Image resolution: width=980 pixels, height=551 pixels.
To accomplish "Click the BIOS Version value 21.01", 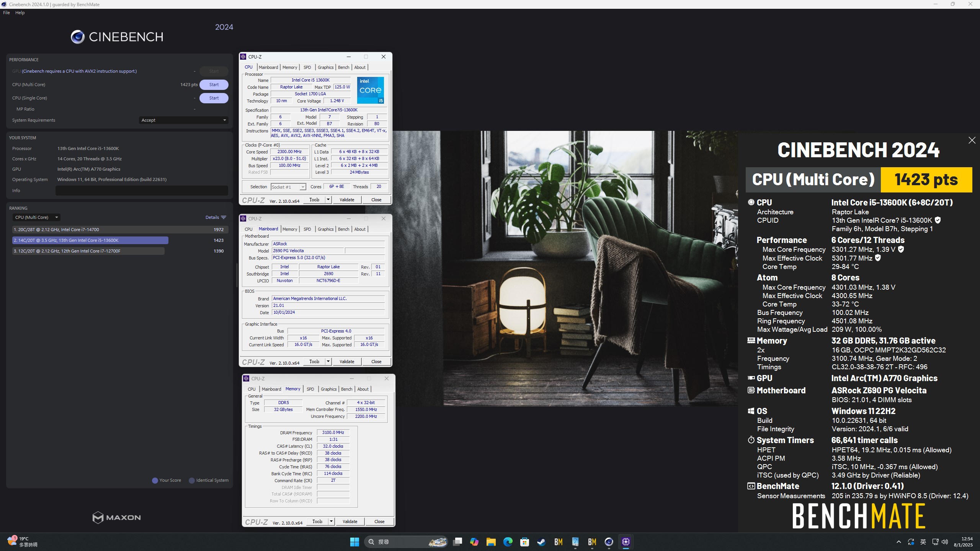I will (x=328, y=305).
